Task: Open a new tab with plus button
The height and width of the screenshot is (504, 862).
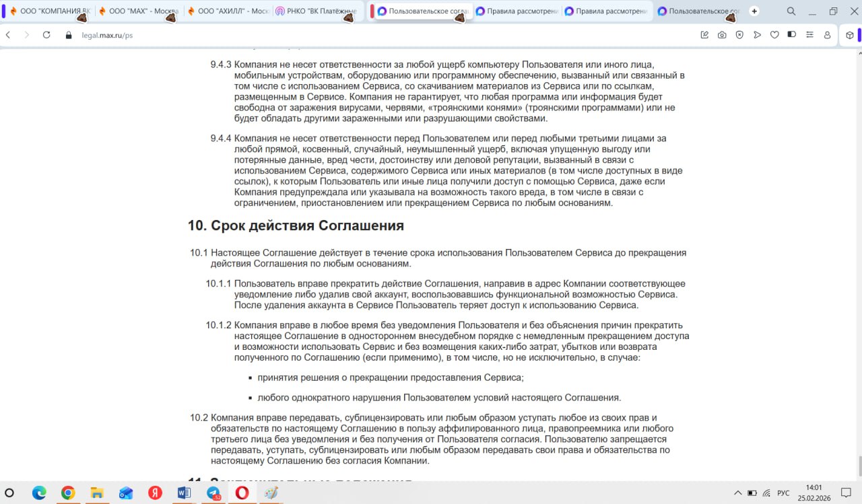Action: coord(754,11)
